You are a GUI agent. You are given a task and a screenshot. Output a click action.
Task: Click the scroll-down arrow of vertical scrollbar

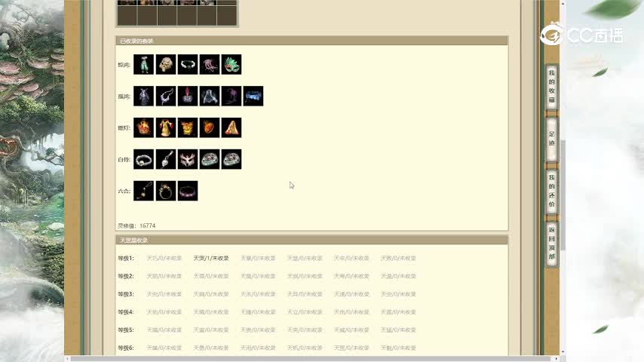pyautogui.click(x=563, y=352)
